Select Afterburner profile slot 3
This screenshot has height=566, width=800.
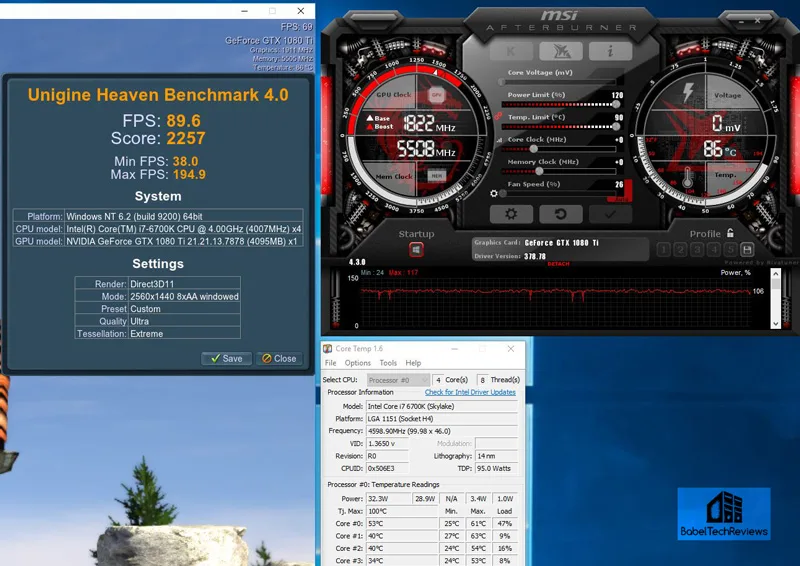click(x=697, y=250)
